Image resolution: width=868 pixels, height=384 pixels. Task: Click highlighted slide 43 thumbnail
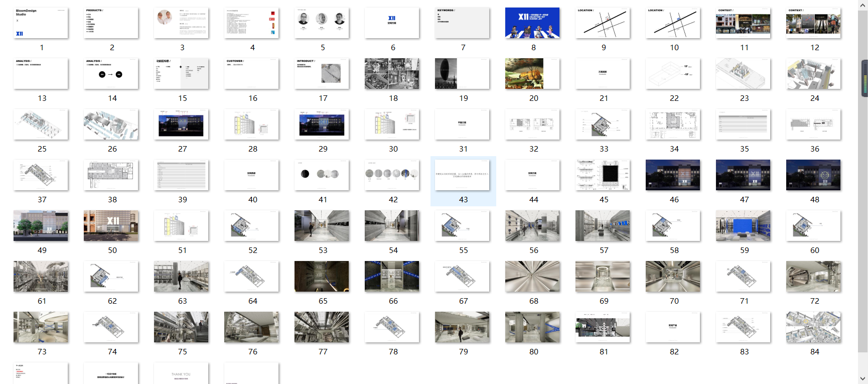(x=462, y=175)
